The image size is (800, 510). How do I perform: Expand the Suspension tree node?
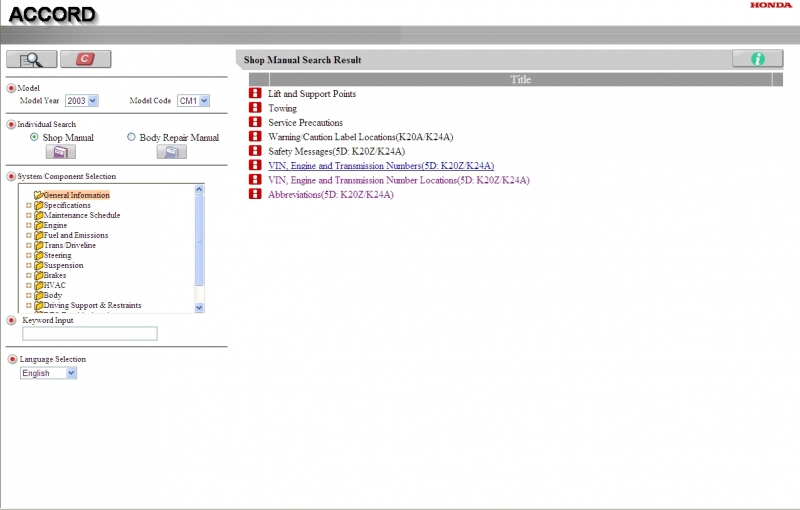(x=29, y=265)
